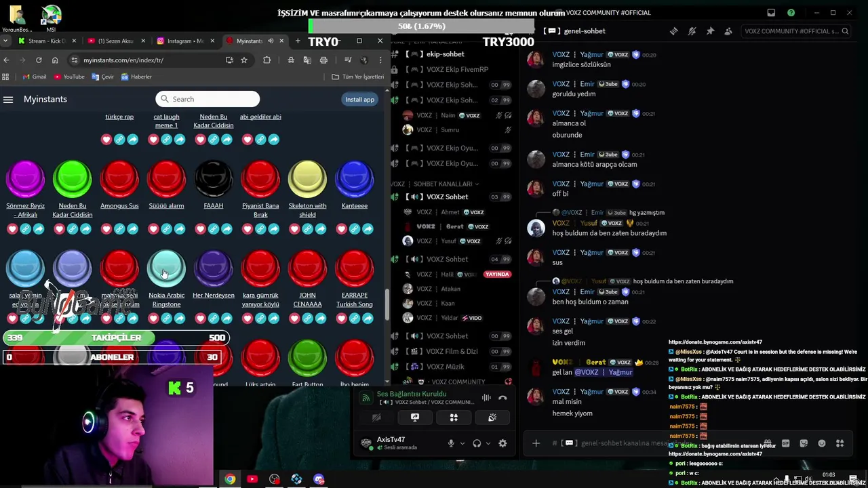Open the Discord inbox icon
868x488 pixels.
pyautogui.click(x=771, y=13)
